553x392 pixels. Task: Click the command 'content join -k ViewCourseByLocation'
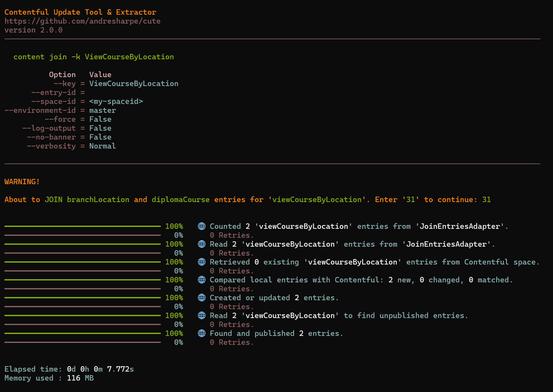[x=94, y=57]
